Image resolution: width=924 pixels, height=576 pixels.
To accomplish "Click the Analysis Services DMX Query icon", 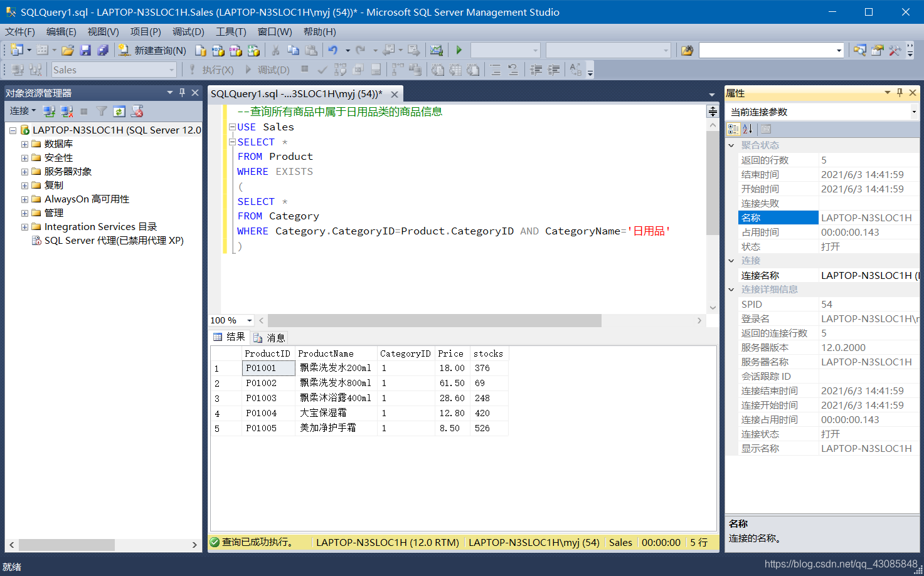I will [236, 50].
